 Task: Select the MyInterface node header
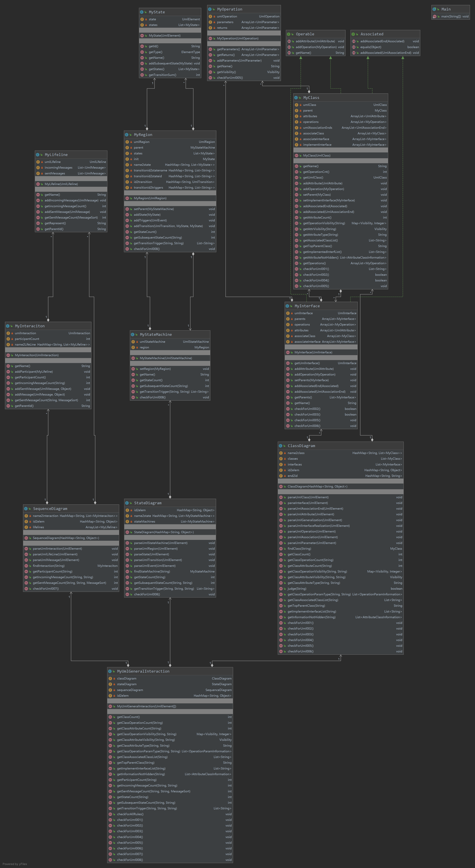(307, 306)
